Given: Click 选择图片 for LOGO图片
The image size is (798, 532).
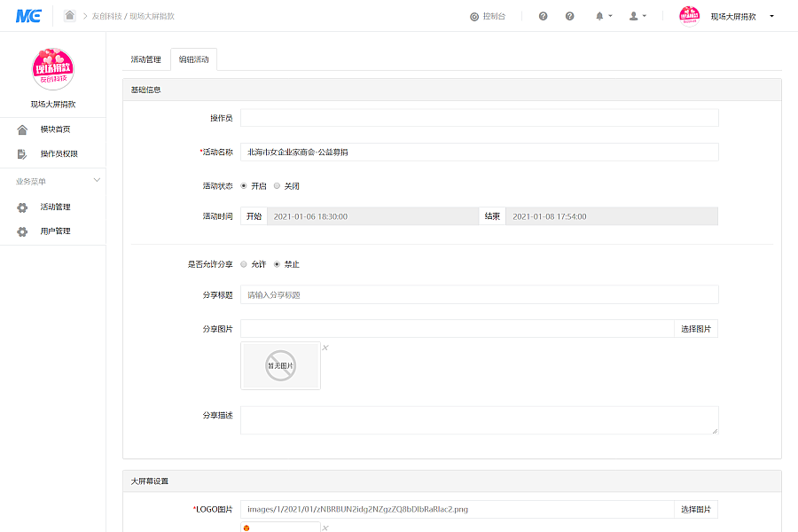Looking at the screenshot, I should click(696, 509).
